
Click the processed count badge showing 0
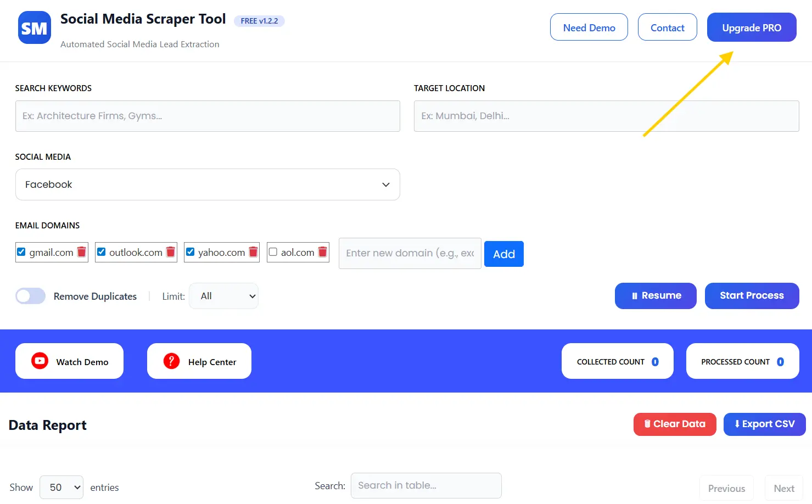pos(780,362)
